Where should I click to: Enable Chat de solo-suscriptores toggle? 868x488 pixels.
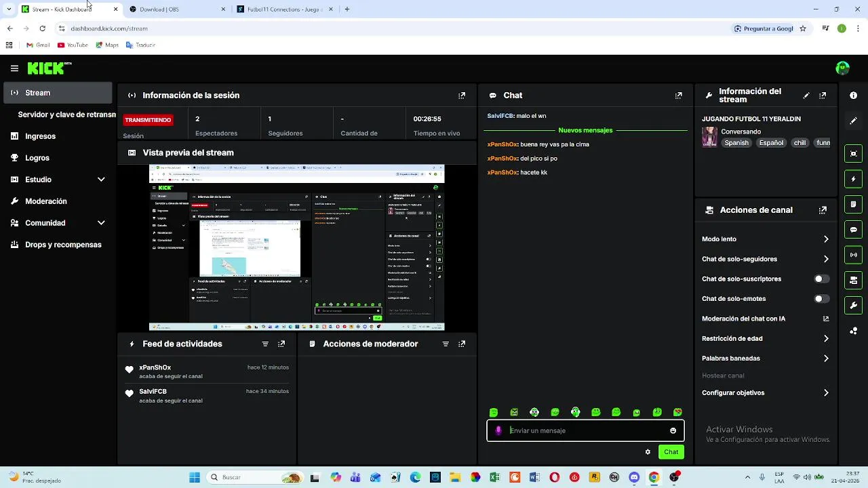point(822,279)
